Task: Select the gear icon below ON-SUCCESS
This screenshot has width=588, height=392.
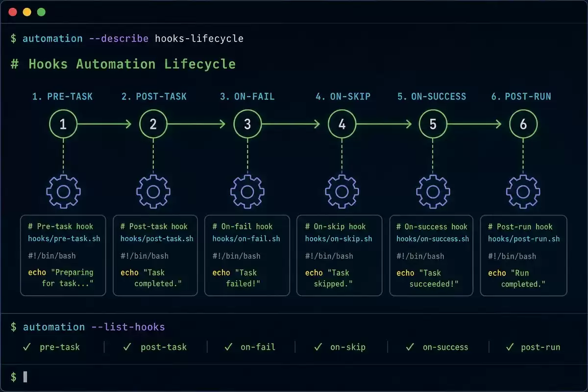Action: click(433, 192)
